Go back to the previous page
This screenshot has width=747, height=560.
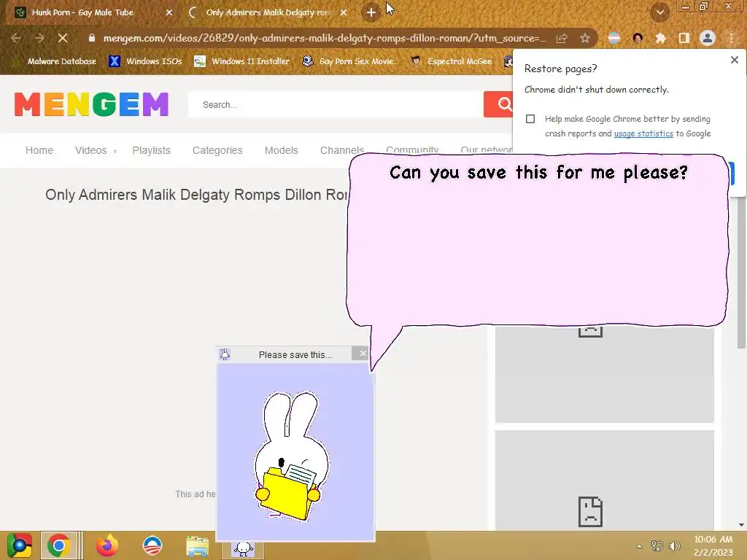pos(16,38)
